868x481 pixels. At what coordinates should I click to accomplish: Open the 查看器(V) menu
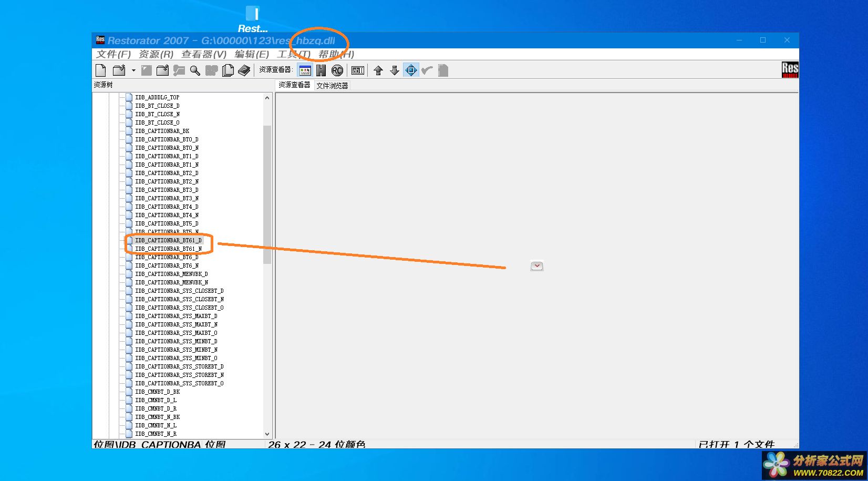tap(204, 54)
